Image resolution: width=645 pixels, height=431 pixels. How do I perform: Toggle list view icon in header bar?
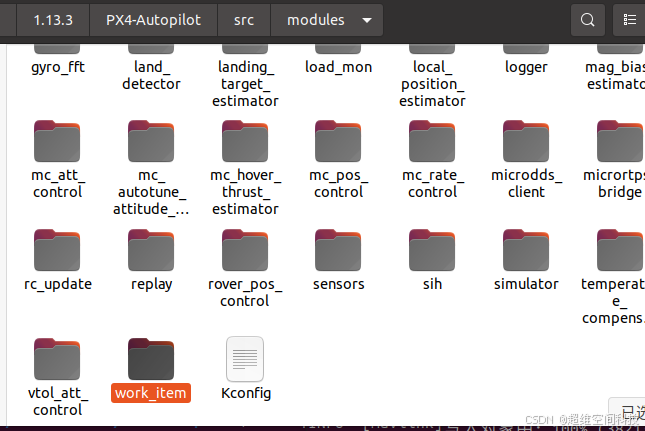(x=629, y=20)
